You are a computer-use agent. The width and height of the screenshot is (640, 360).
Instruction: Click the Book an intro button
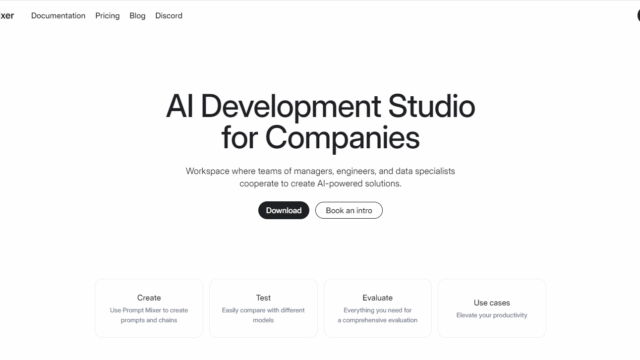349,210
